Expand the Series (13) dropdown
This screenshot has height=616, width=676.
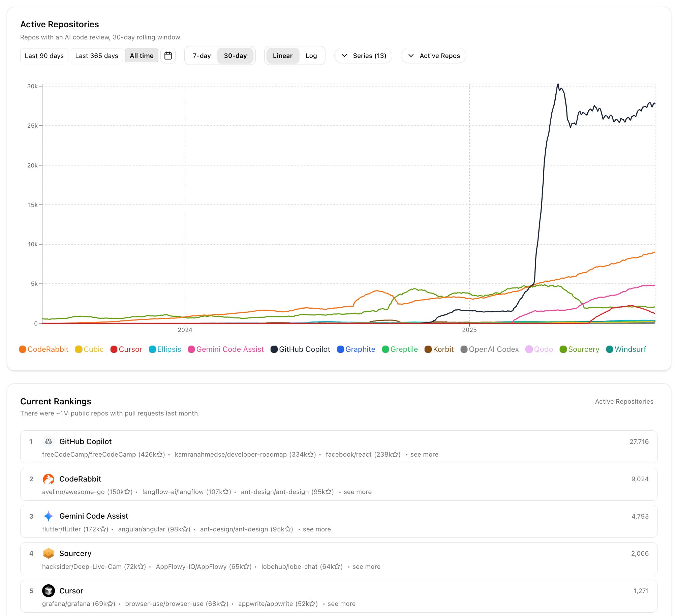[x=363, y=56]
